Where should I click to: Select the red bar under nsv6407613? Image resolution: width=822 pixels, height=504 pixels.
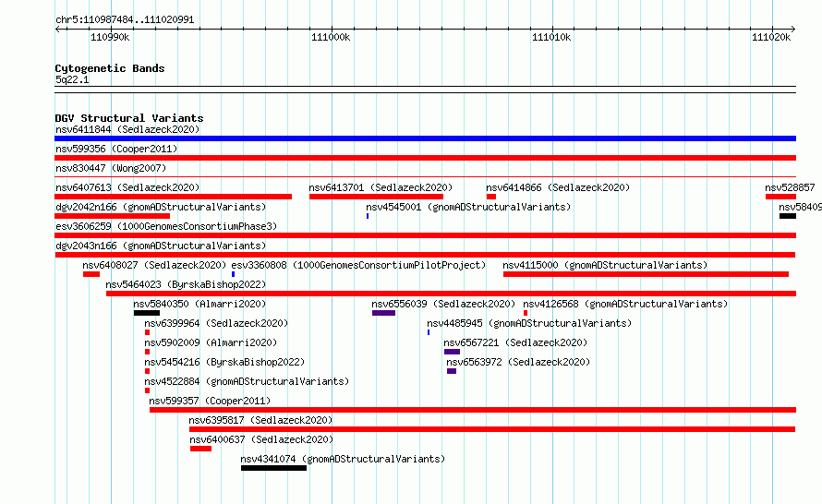(173, 197)
